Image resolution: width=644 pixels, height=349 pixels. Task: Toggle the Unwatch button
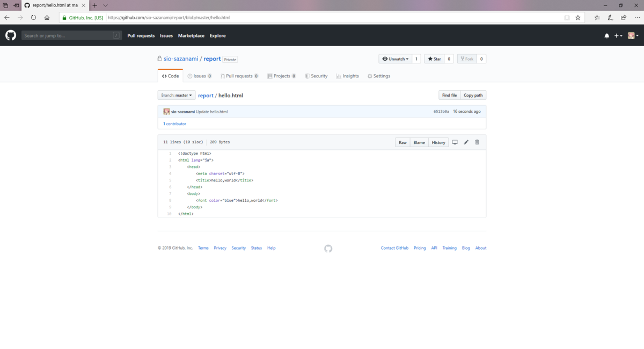coord(395,59)
